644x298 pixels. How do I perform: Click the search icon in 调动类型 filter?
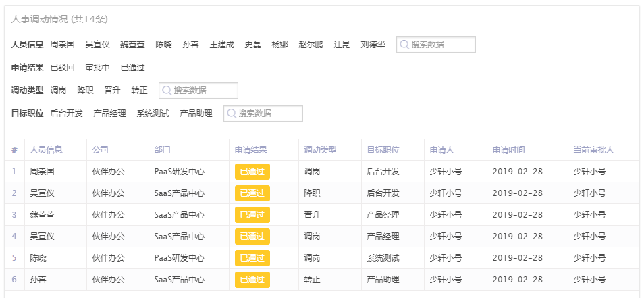point(166,91)
